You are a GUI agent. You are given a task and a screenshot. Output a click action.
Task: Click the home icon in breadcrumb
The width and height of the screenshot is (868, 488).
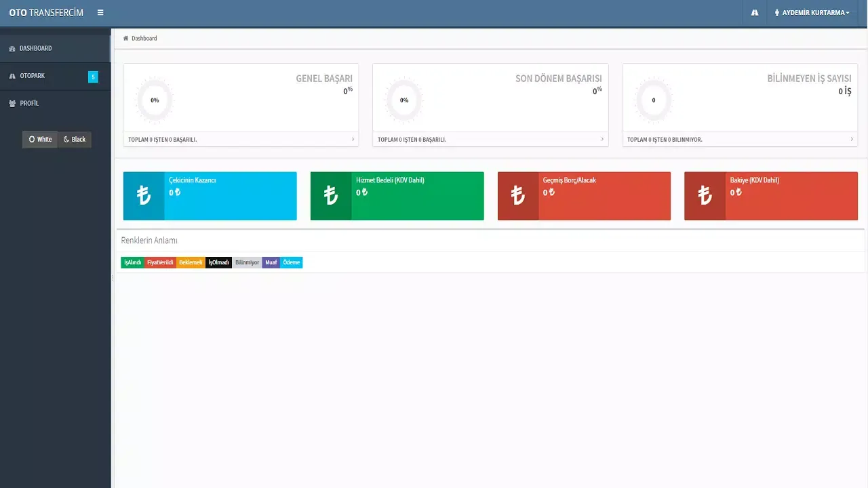[125, 38]
